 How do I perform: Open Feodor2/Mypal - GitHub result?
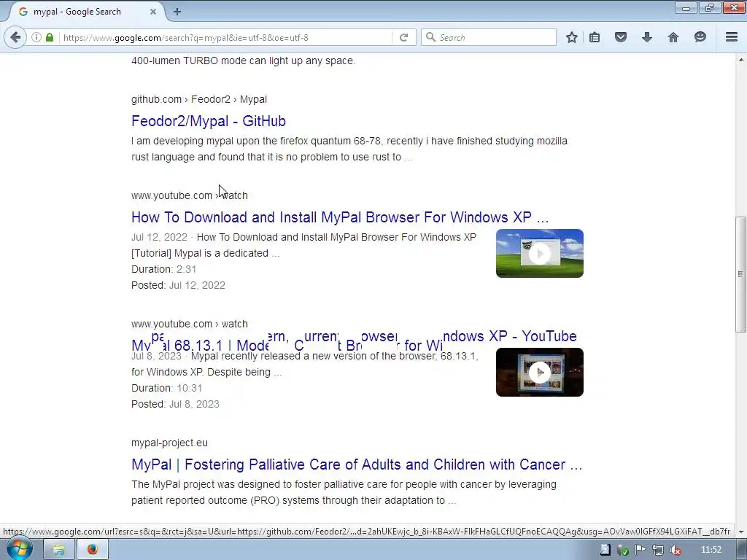208,121
